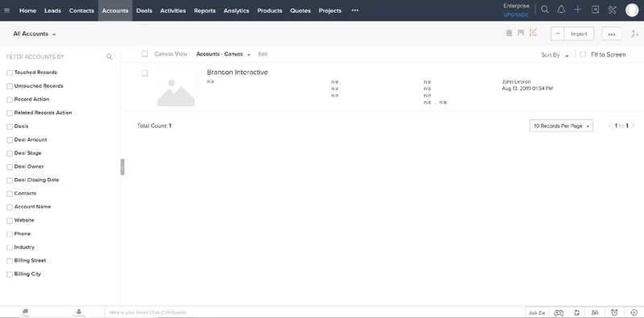Go to the Leads tab
This screenshot has height=318, width=644.
click(x=52, y=10)
